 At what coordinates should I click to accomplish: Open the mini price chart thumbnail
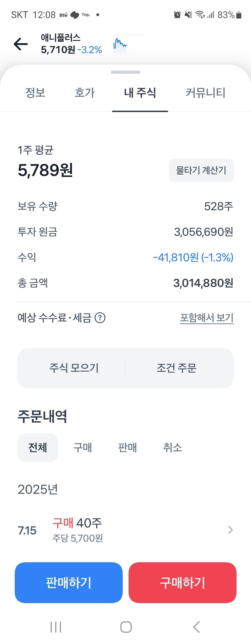[x=120, y=45]
